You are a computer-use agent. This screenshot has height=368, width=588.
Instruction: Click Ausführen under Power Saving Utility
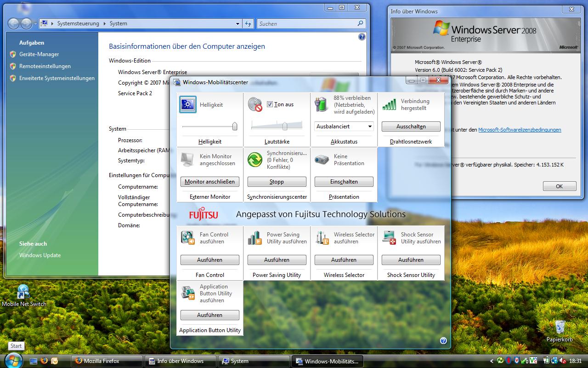tap(277, 260)
